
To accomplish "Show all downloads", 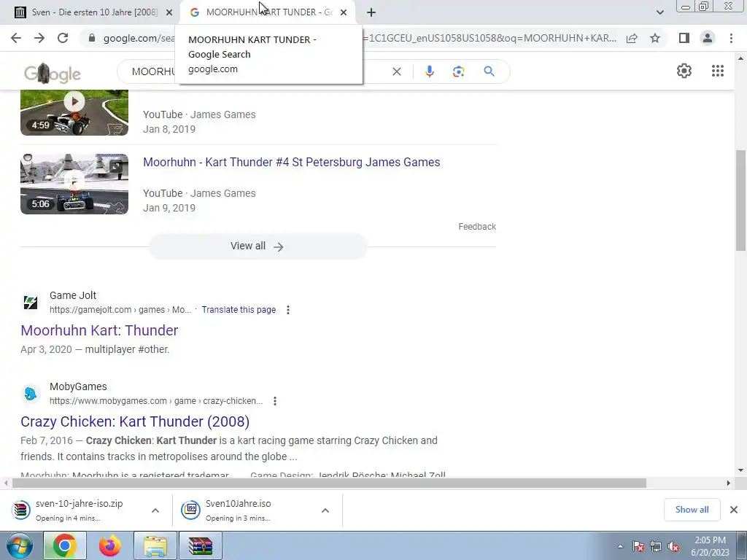I will click(x=692, y=510).
